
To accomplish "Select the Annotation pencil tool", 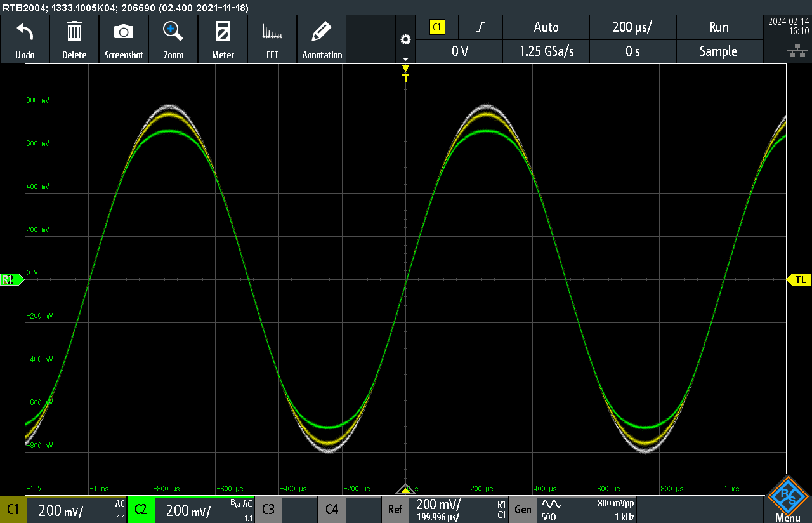I will click(322, 32).
